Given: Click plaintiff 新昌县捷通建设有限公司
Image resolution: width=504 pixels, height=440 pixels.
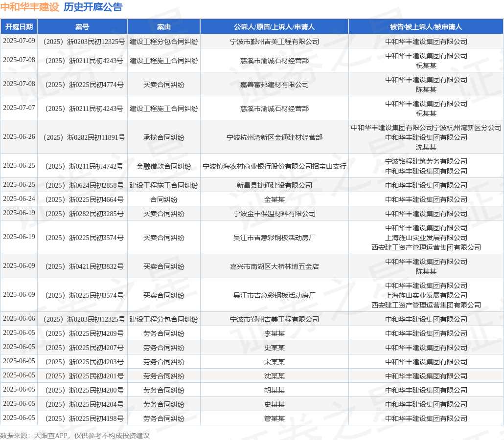Looking at the screenshot, I should click(x=274, y=185).
